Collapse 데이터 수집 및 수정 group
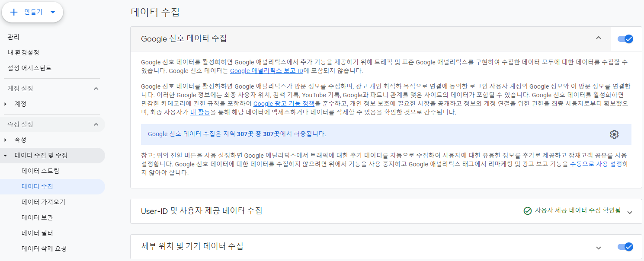Image resolution: width=644 pixels, height=261 pixels. tap(5, 156)
